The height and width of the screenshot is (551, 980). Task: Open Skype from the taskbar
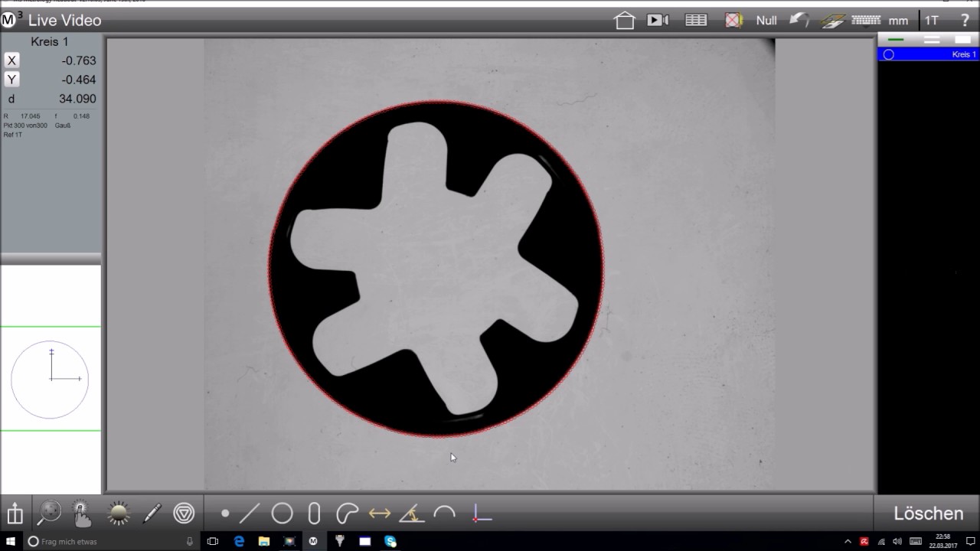[390, 541]
